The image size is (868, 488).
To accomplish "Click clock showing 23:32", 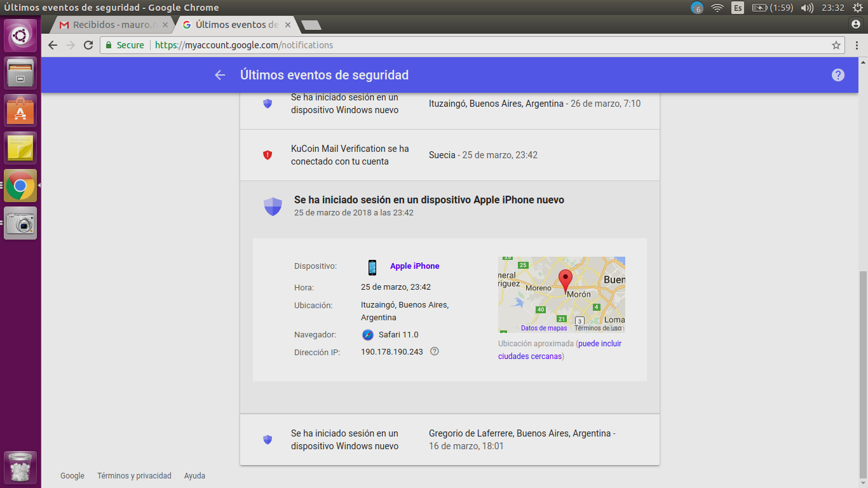I will point(832,8).
